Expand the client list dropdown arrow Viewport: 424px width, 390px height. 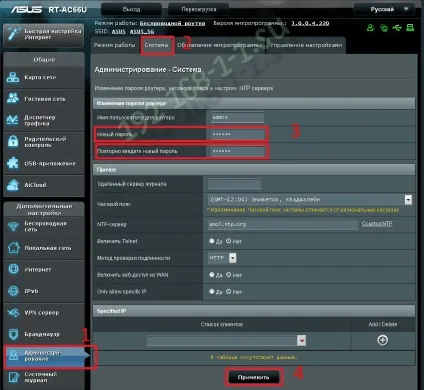tap(301, 341)
